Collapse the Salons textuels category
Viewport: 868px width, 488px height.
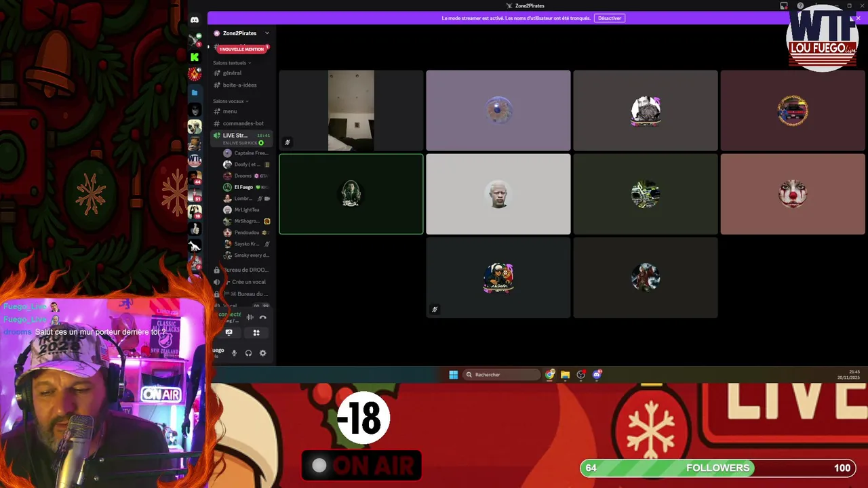[232, 63]
